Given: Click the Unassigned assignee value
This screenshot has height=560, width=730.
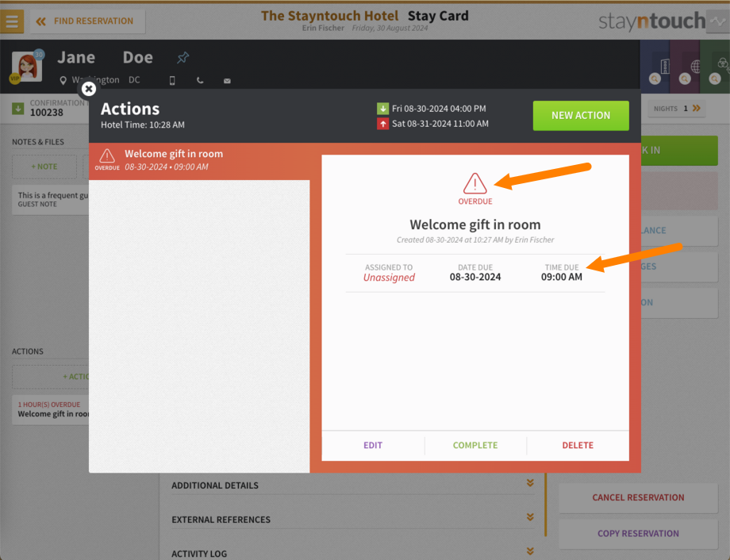Looking at the screenshot, I should pos(389,278).
